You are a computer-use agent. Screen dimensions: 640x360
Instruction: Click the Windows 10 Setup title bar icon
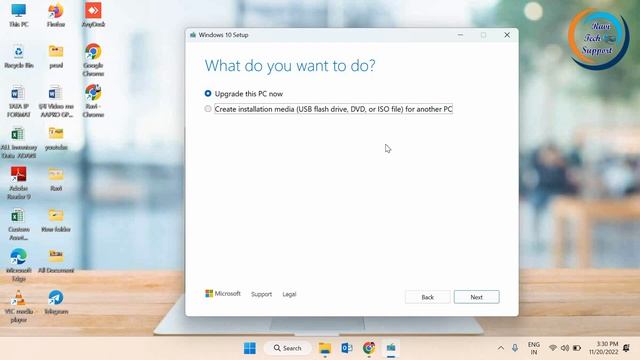[193, 35]
